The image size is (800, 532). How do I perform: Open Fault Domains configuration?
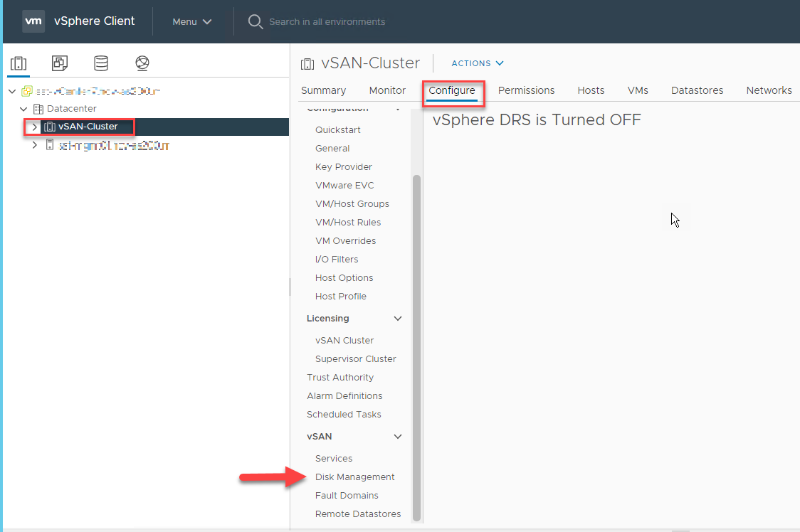pyautogui.click(x=347, y=495)
